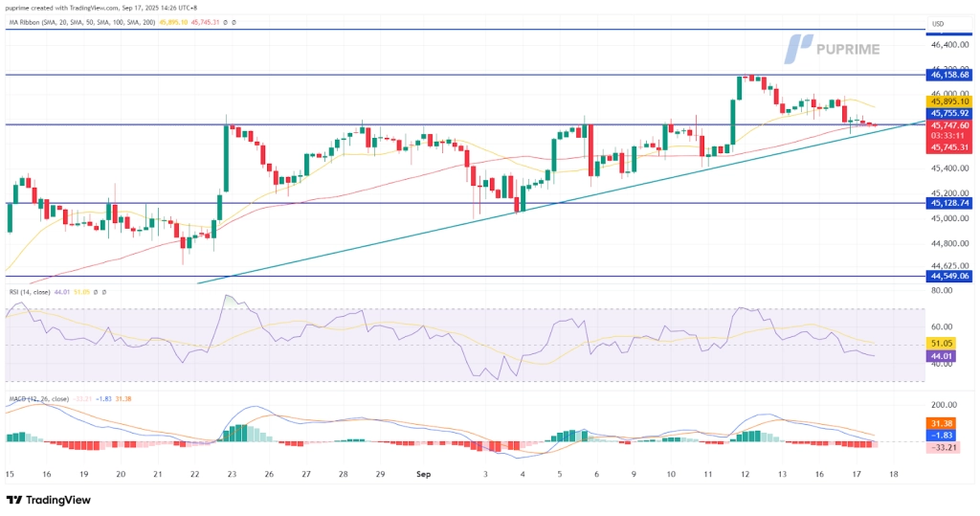Click first null-value symbol beside MA Ribbon values
This screenshot has width=980, height=516.
[223, 21]
